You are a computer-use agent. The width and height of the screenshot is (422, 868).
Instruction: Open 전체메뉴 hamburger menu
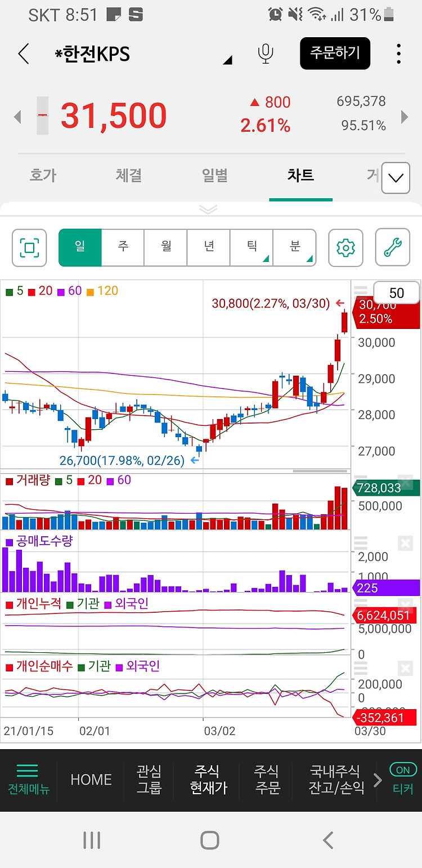pyautogui.click(x=28, y=780)
